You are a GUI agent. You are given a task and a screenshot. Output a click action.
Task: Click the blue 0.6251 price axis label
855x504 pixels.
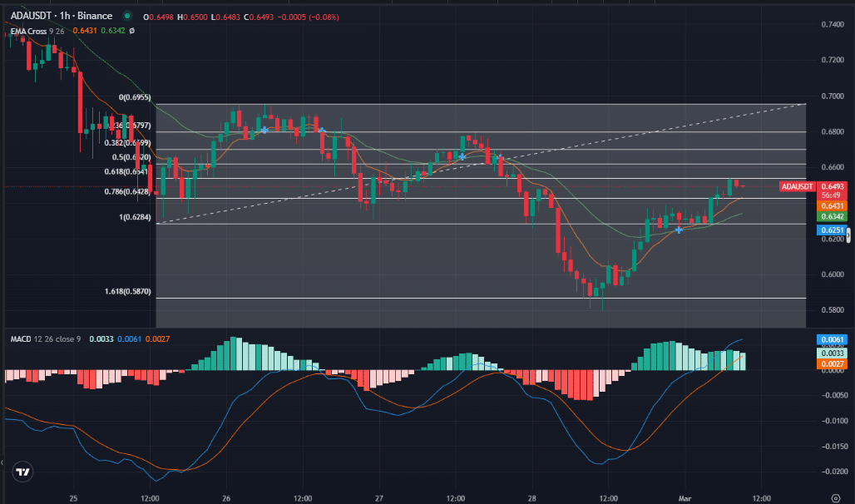[832, 230]
